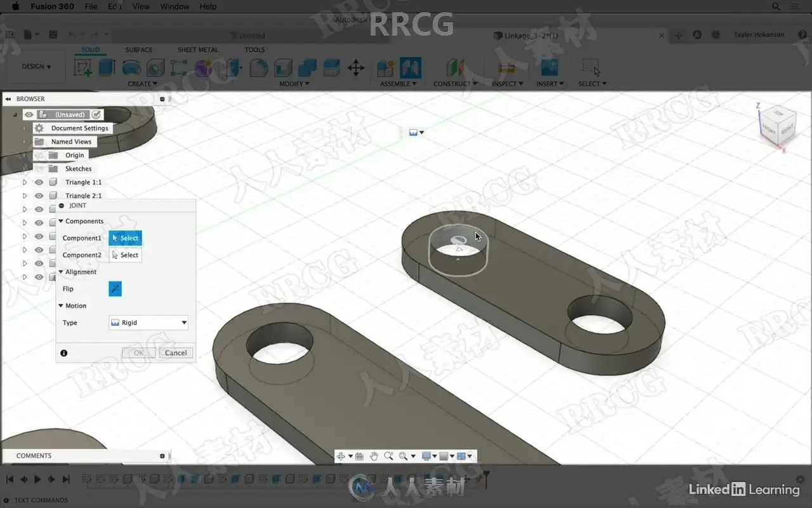This screenshot has width=812, height=508.
Task: Open the MODIFY dropdown menu
Action: click(x=295, y=84)
